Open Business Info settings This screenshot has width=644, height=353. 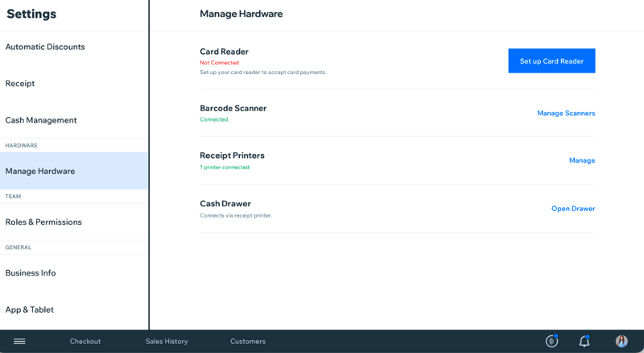[74, 272]
